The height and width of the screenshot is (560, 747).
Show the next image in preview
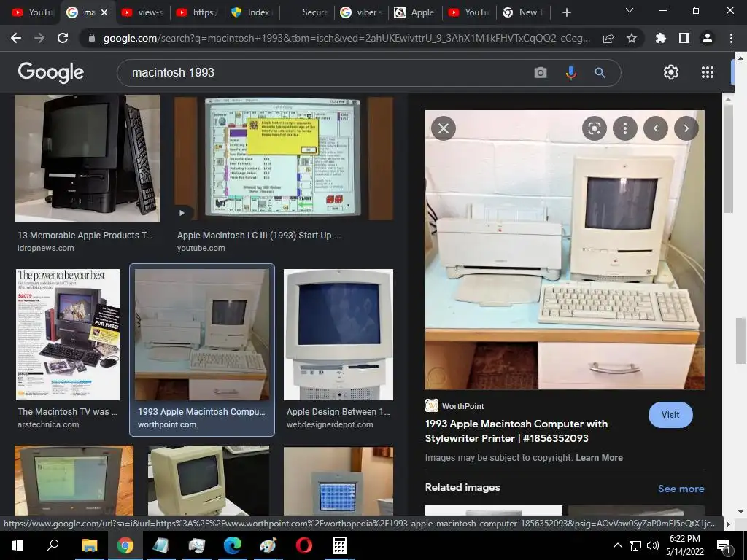pos(686,128)
